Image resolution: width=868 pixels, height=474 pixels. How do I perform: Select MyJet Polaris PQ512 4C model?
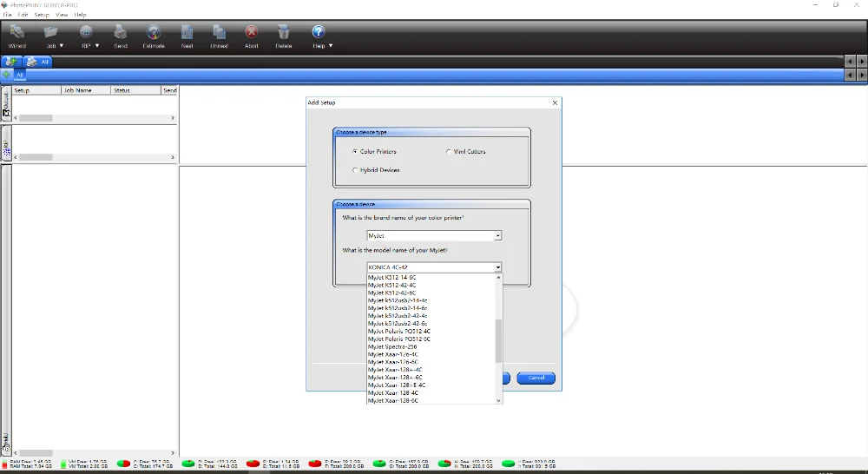click(399, 331)
